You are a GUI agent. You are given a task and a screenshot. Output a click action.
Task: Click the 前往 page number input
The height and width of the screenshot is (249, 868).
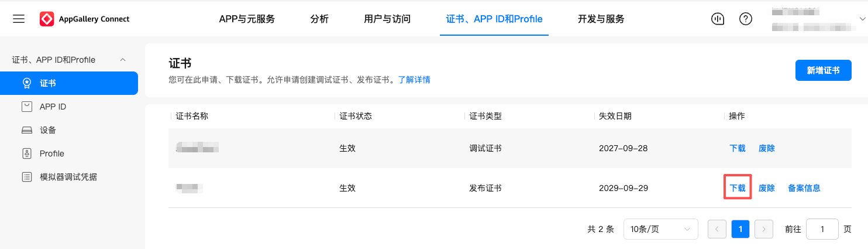pyautogui.click(x=822, y=229)
